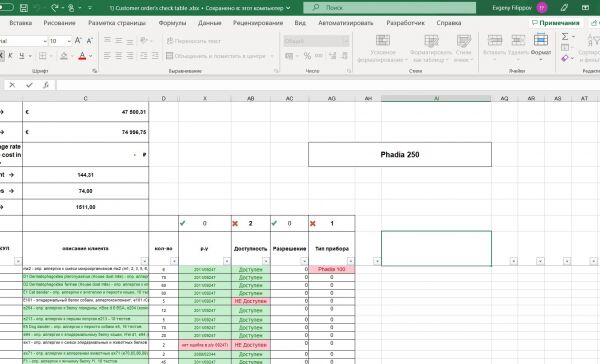Open the Данные ribbon tab
Image resolution: width=600 pixels, height=364 pixels.
[x=210, y=23]
